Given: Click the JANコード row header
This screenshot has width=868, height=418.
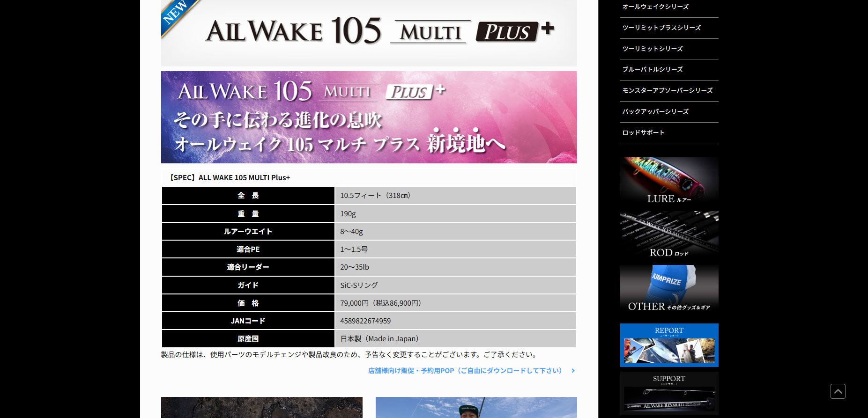Looking at the screenshot, I should [248, 321].
